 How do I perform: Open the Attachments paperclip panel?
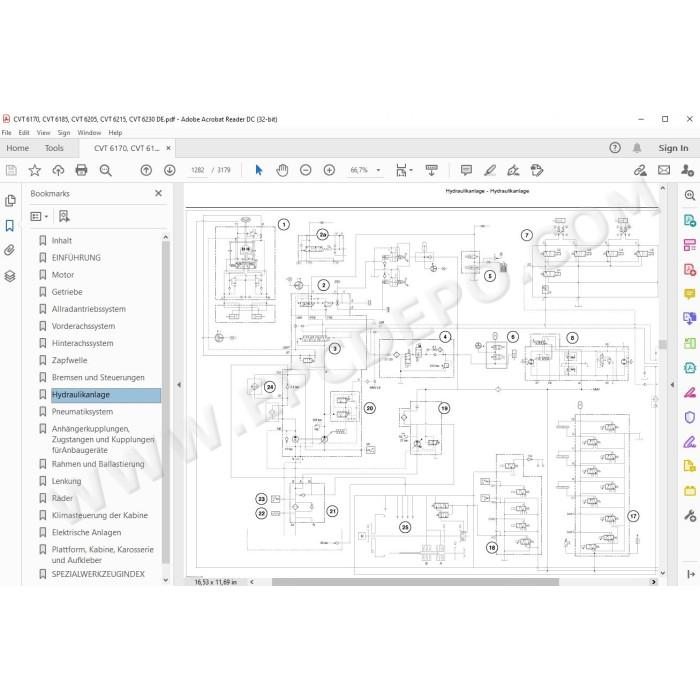point(10,250)
